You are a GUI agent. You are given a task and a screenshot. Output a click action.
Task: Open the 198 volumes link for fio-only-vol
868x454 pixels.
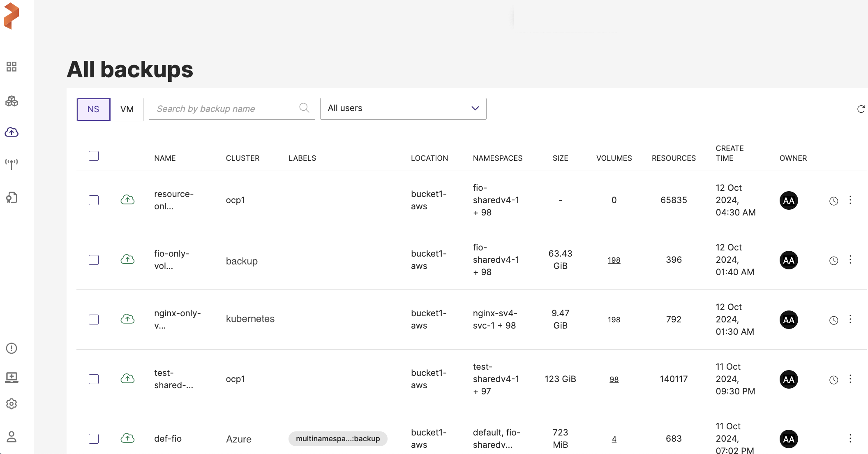click(x=614, y=260)
